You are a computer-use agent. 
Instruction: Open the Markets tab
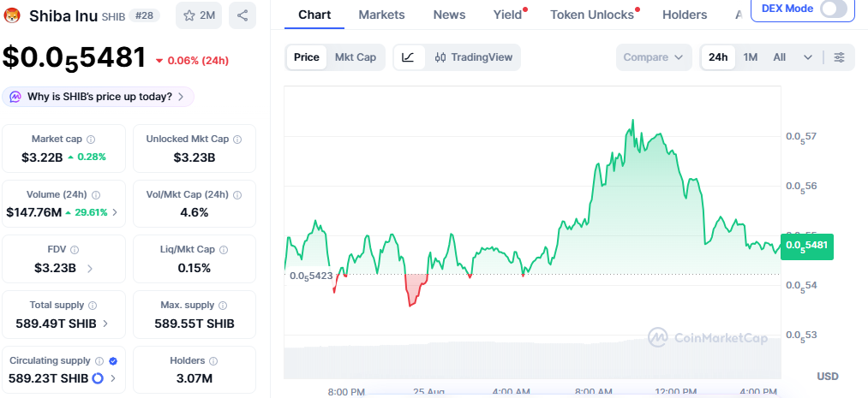(x=381, y=15)
